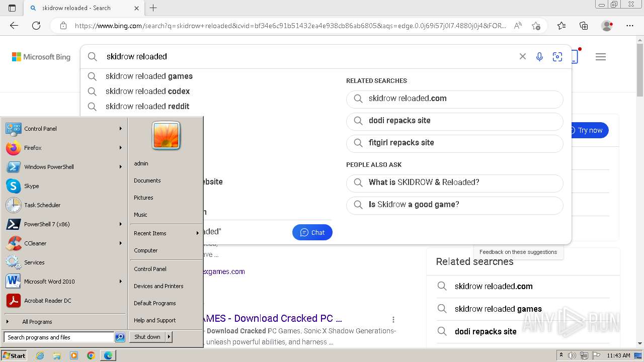Expand Control Panel submenu arrow
Image resolution: width=644 pixels, height=362 pixels.
tap(121, 129)
